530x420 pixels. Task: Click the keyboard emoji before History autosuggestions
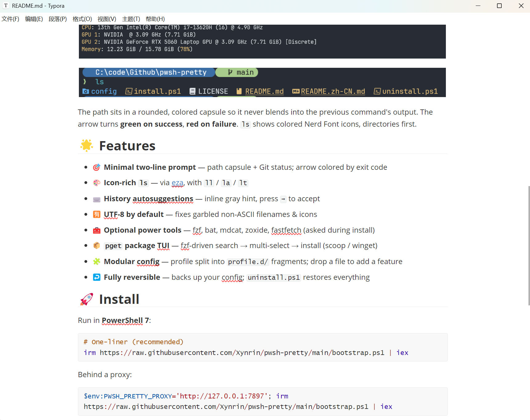[x=97, y=199]
